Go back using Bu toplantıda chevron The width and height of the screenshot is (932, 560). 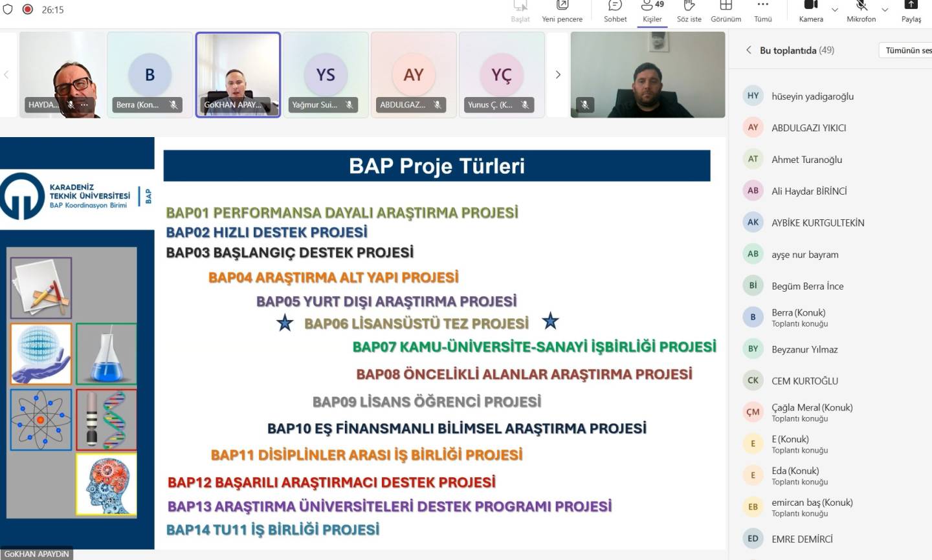point(749,50)
